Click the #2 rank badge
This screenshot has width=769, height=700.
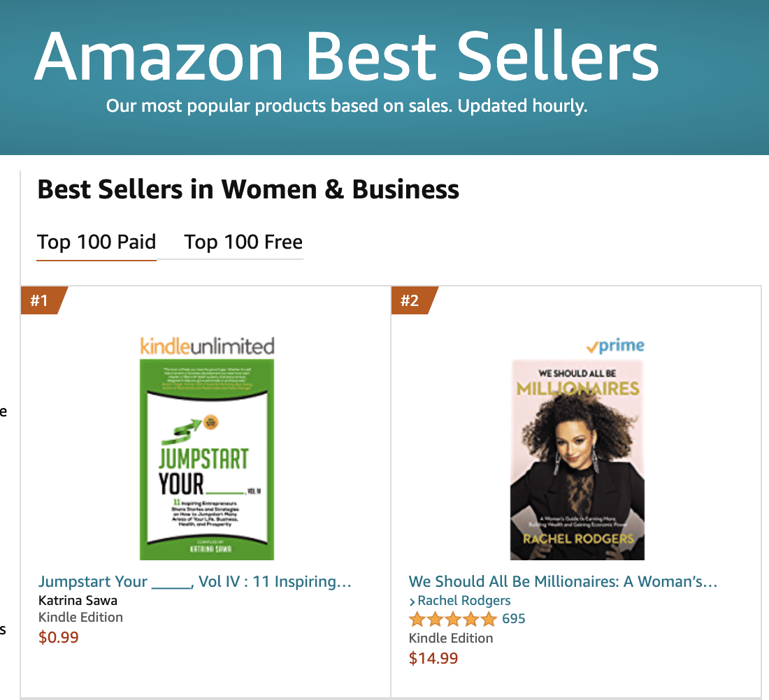(x=410, y=301)
